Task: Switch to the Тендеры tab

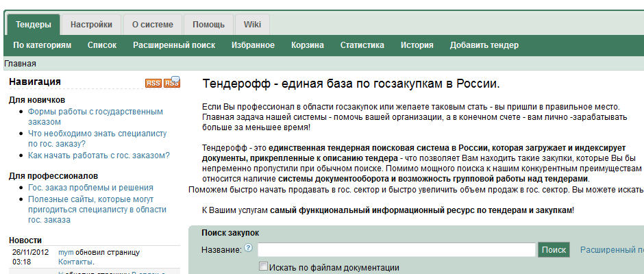Action: click(x=34, y=25)
